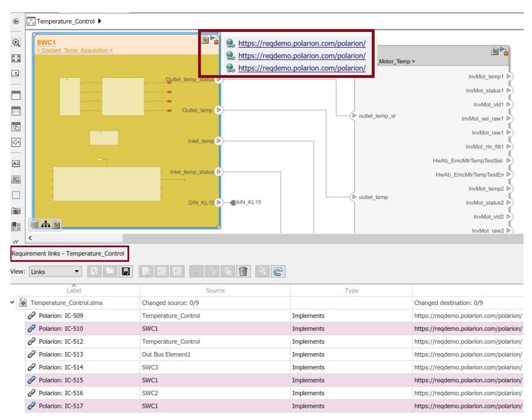The height and width of the screenshot is (420, 532).
Task: Delete selected link with trash can icon
Action: click(x=243, y=271)
